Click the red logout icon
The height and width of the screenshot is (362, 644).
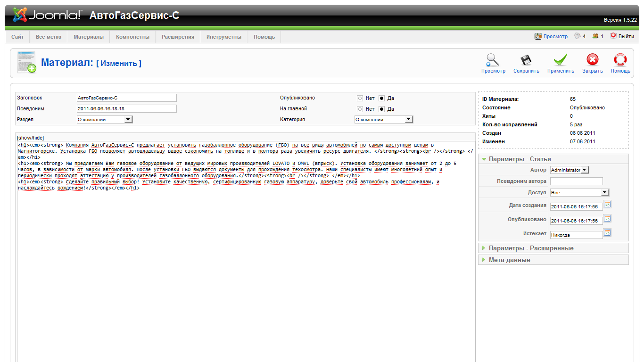tap(613, 35)
